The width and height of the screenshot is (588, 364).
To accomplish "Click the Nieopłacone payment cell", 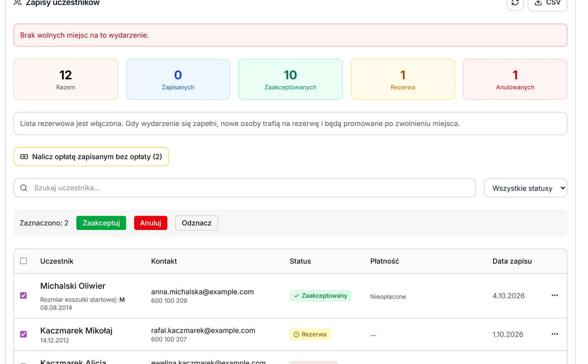I will tap(388, 297).
